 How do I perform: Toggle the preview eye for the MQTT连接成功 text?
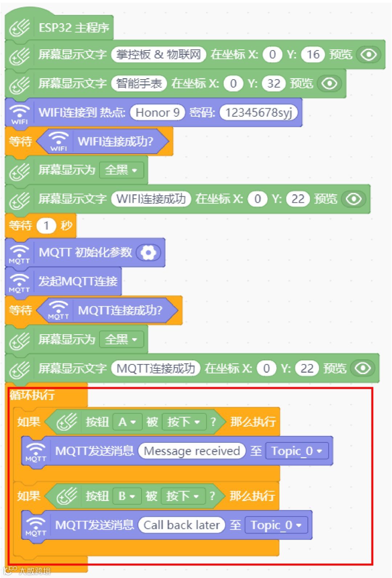tap(363, 368)
